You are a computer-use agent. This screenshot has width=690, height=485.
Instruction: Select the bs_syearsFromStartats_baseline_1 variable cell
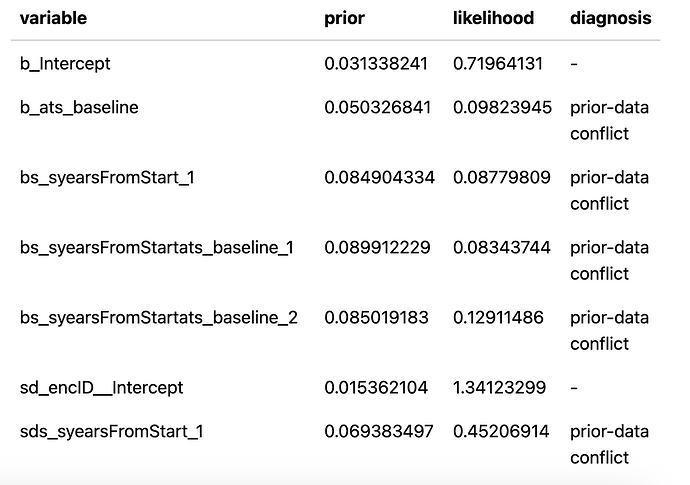coord(156,248)
